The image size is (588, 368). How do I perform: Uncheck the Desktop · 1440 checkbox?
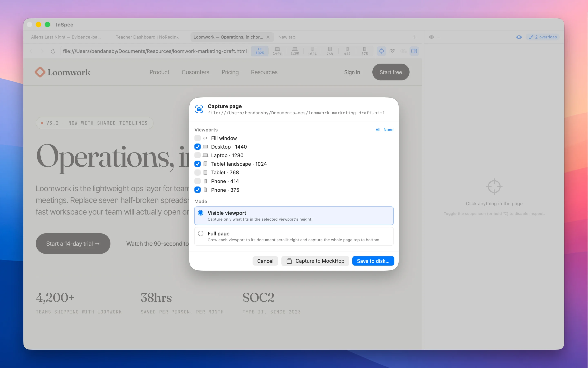coord(198,147)
